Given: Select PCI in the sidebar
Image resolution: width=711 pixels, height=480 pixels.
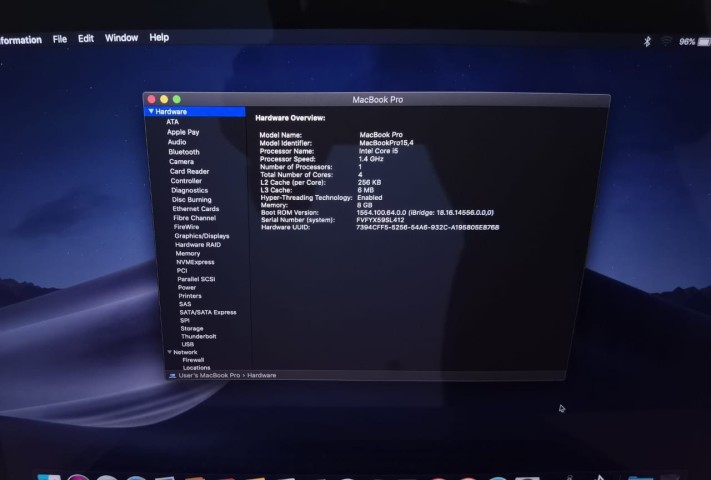Looking at the screenshot, I should pos(182,270).
